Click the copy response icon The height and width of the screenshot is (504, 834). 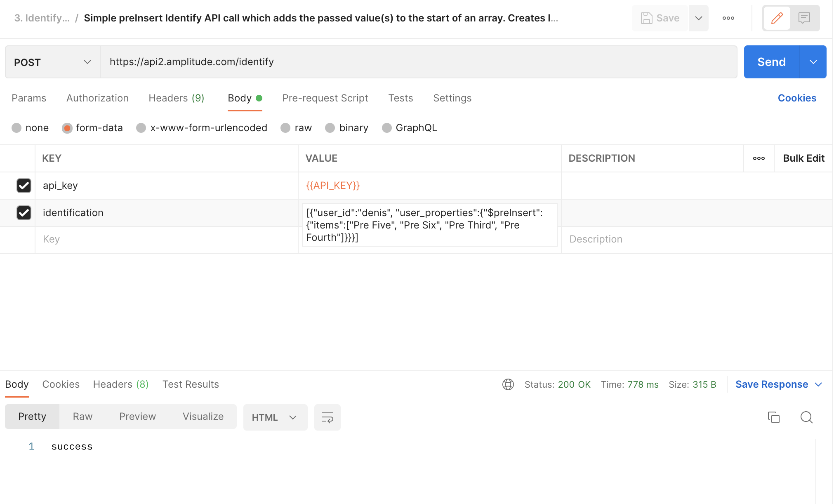pos(773,417)
